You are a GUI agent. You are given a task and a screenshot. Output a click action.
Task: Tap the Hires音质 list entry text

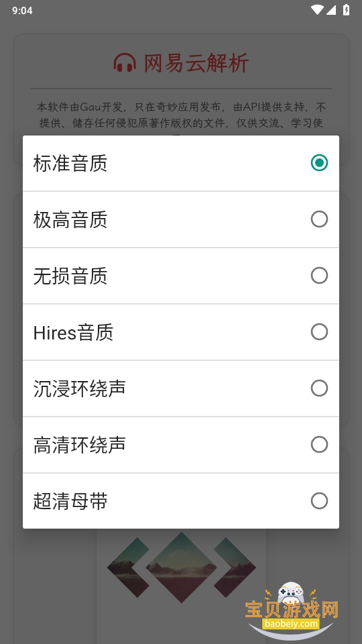click(x=73, y=332)
